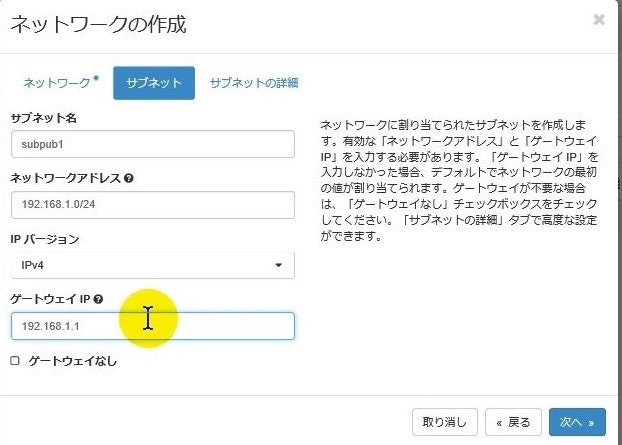Go back with the 戻る button
The height and width of the screenshot is (445, 622).
(x=513, y=422)
